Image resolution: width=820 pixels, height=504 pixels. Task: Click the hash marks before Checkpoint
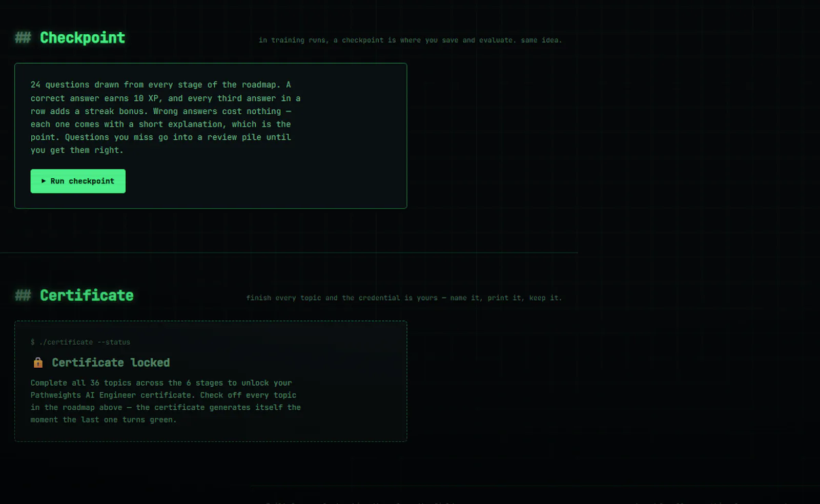point(23,38)
